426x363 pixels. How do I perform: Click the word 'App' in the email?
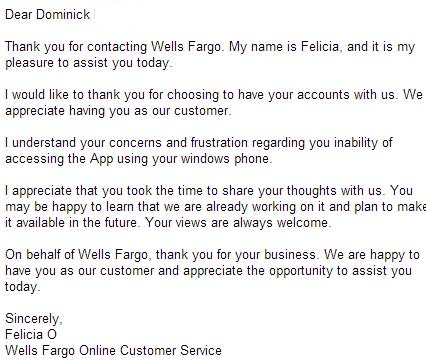tap(102, 159)
